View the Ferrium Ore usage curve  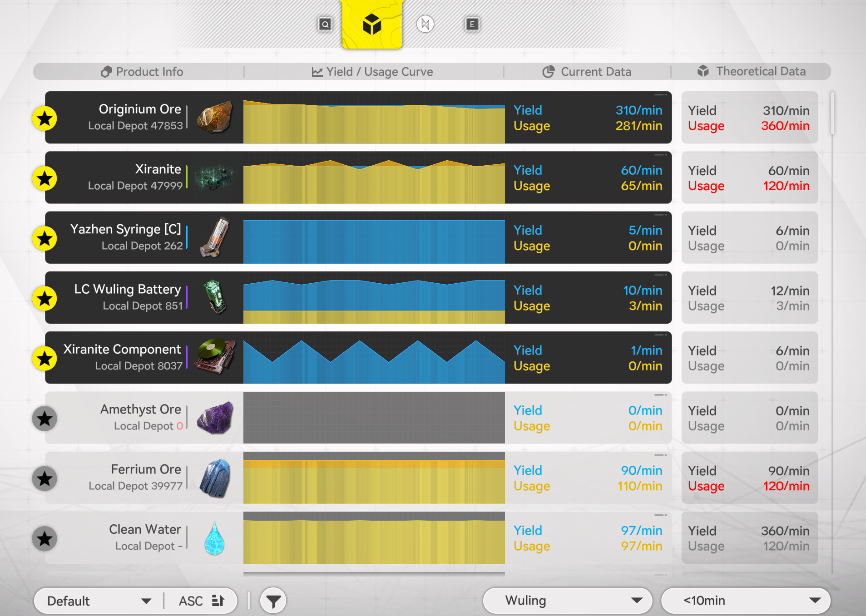point(374,478)
